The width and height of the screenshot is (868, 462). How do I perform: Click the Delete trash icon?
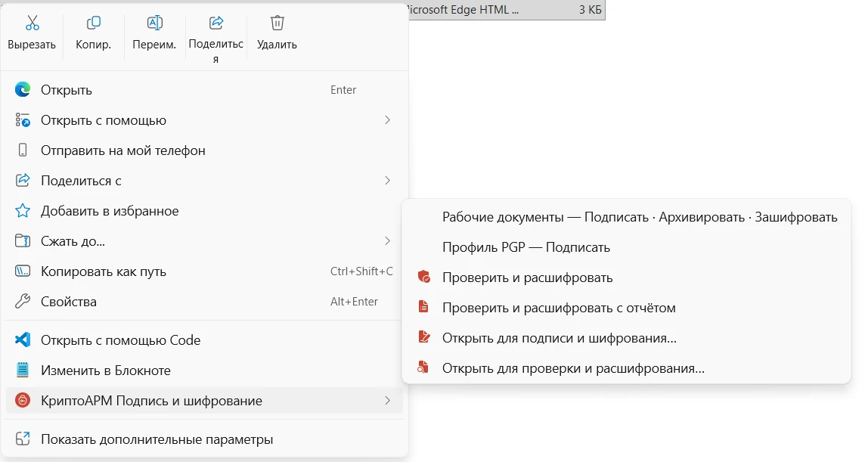click(x=277, y=23)
